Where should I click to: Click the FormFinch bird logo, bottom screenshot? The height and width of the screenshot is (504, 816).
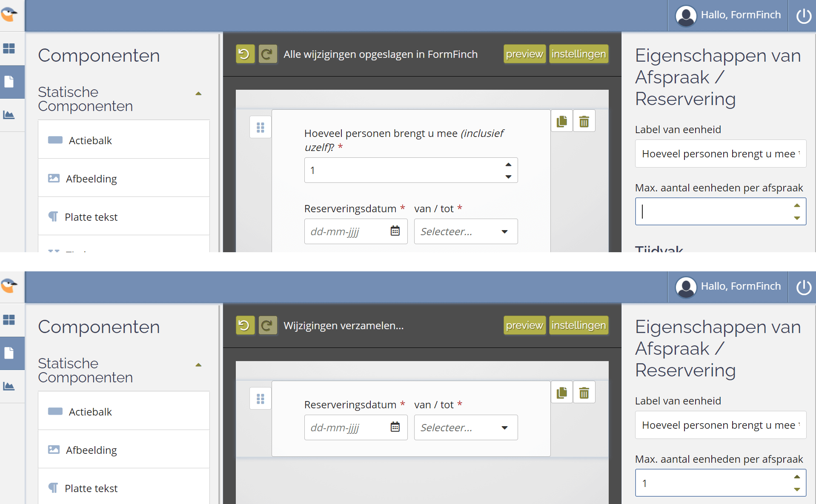9,286
